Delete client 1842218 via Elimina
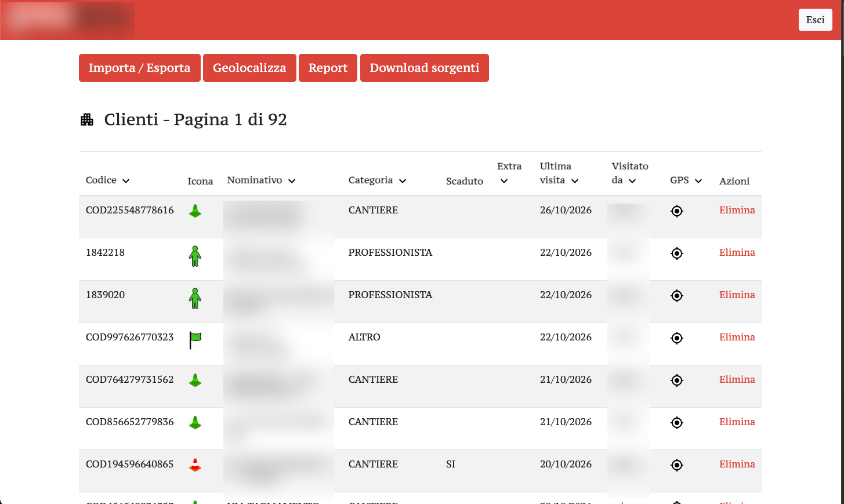The image size is (844, 504). (737, 252)
